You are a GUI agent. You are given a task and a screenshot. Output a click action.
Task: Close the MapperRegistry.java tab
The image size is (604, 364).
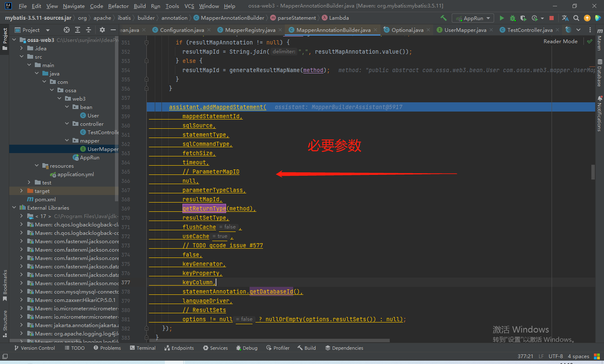pos(281,30)
